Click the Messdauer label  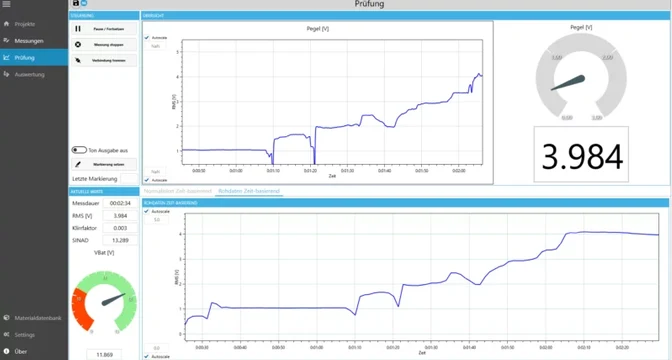coord(86,203)
